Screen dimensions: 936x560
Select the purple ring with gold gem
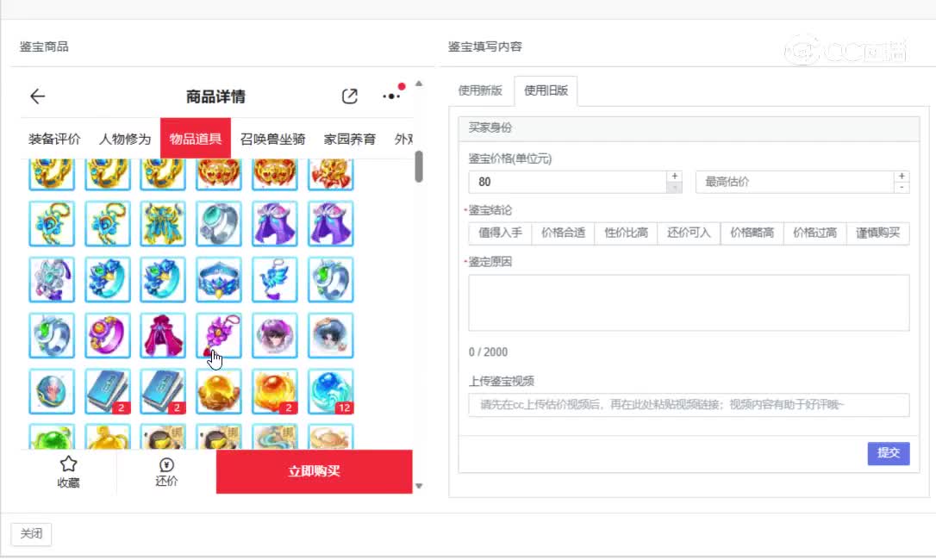click(x=108, y=335)
